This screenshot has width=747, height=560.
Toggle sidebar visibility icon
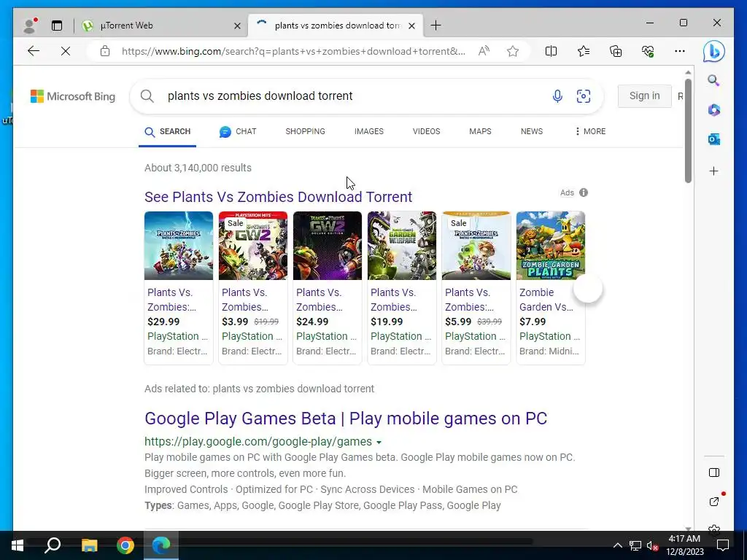click(713, 472)
